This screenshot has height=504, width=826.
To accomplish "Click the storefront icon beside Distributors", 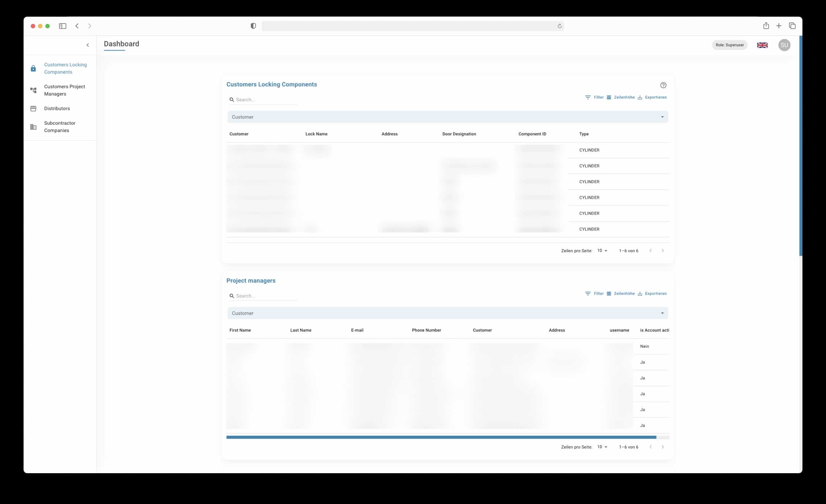I will [x=33, y=108].
